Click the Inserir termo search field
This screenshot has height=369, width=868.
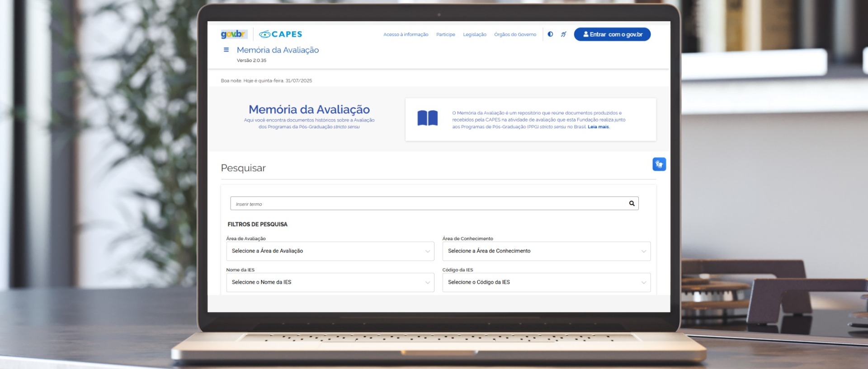click(x=427, y=204)
